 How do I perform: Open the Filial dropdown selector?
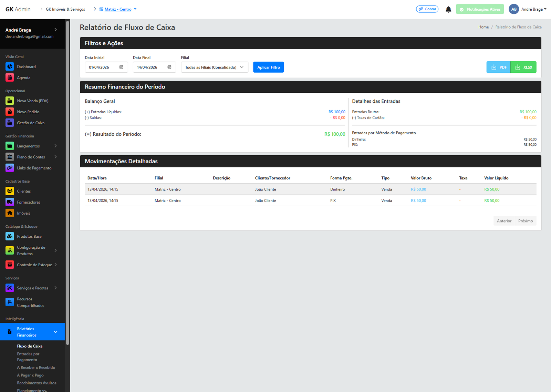pos(214,67)
